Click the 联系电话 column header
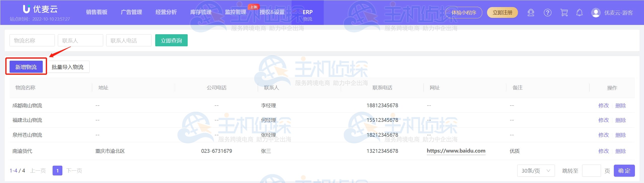 tap(382, 88)
